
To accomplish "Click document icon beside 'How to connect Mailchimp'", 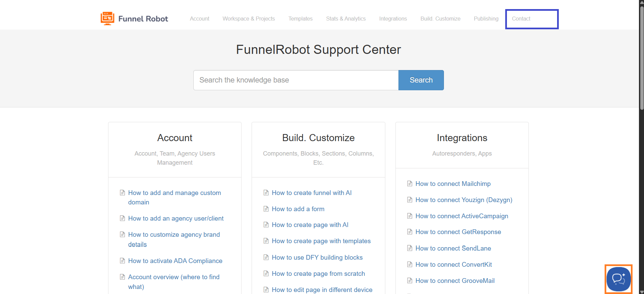I will (410, 184).
